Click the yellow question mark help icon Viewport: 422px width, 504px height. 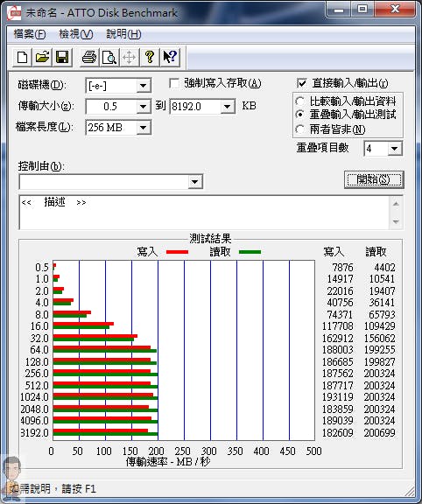(149, 58)
